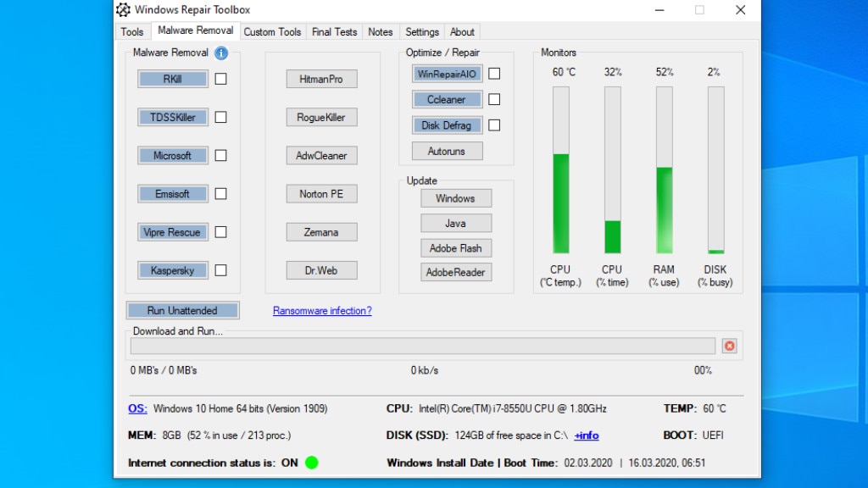The height and width of the screenshot is (488, 868).
Task: Click the Windows update button
Action: click(x=456, y=198)
